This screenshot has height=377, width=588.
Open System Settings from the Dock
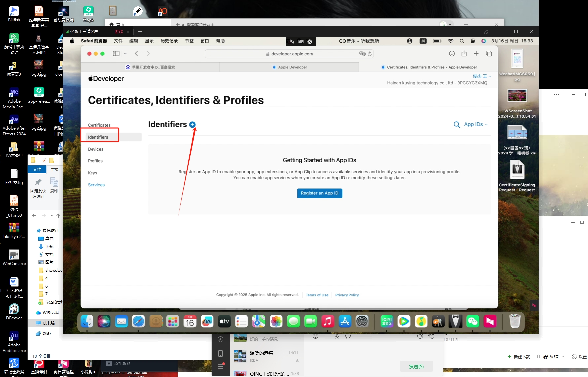point(362,321)
